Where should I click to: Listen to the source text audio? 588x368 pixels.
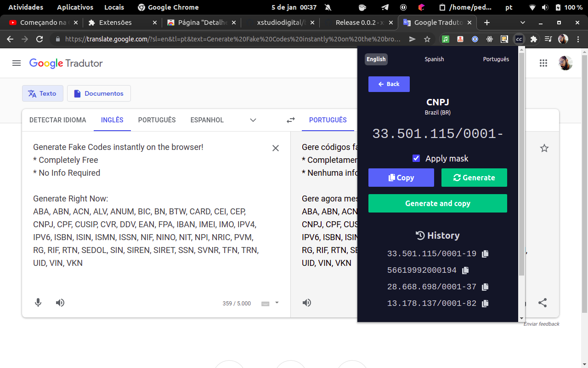[60, 303]
